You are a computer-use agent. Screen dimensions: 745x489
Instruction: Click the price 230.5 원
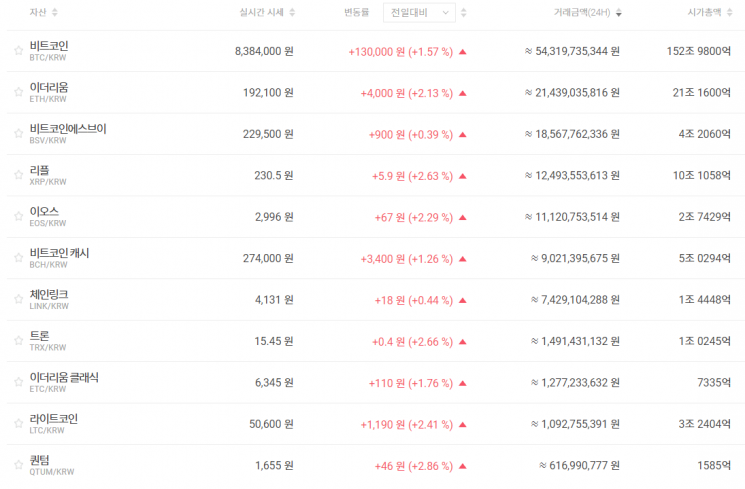pyautogui.click(x=274, y=175)
